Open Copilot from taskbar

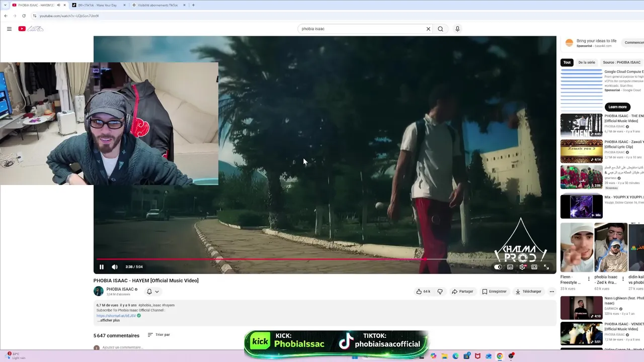[434, 356]
